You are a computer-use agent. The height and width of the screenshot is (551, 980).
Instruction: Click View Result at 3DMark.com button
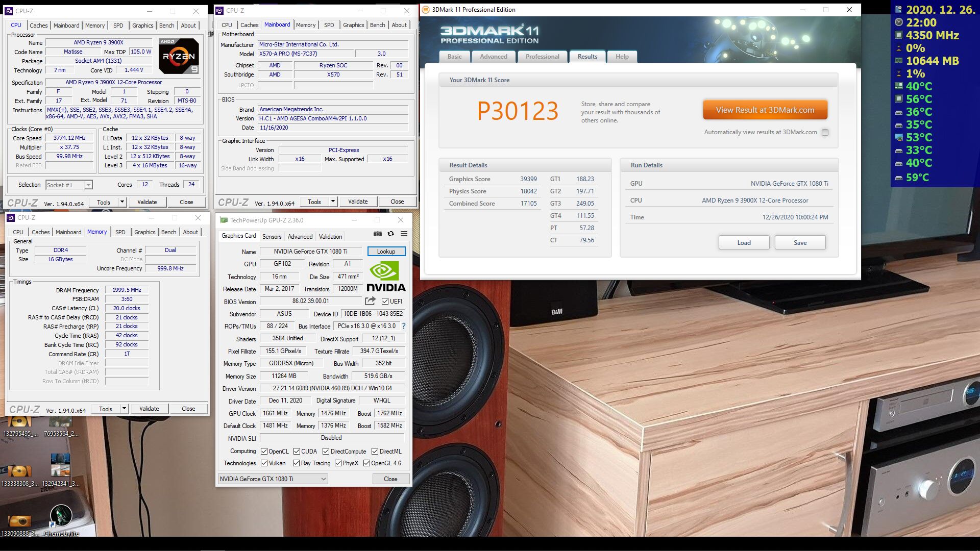pos(765,110)
